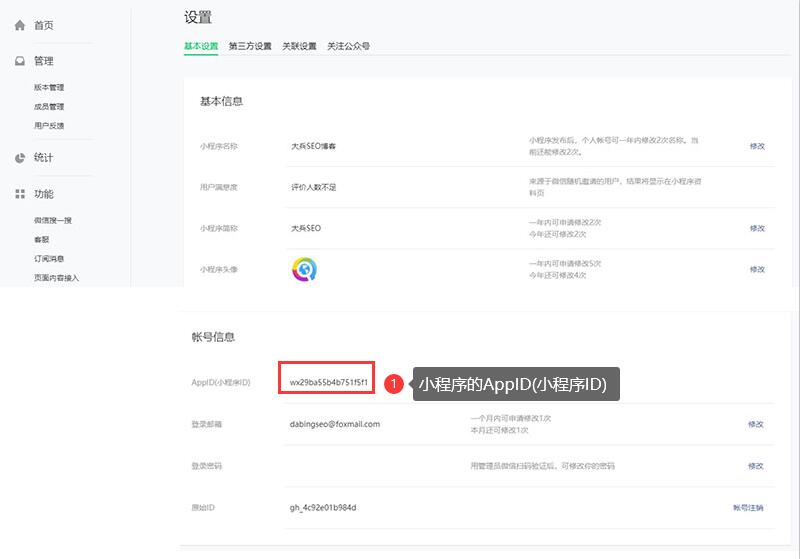
Task: Click the home icon beside 首页
Action: coord(20,26)
